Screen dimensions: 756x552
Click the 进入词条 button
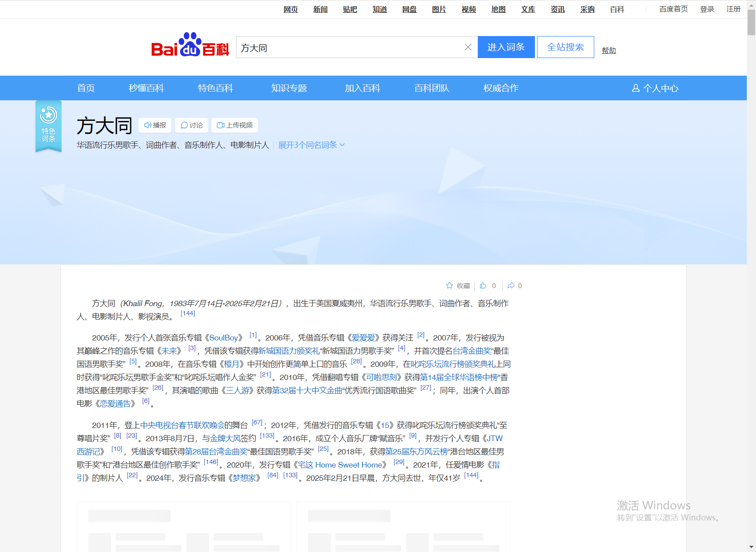(x=506, y=47)
